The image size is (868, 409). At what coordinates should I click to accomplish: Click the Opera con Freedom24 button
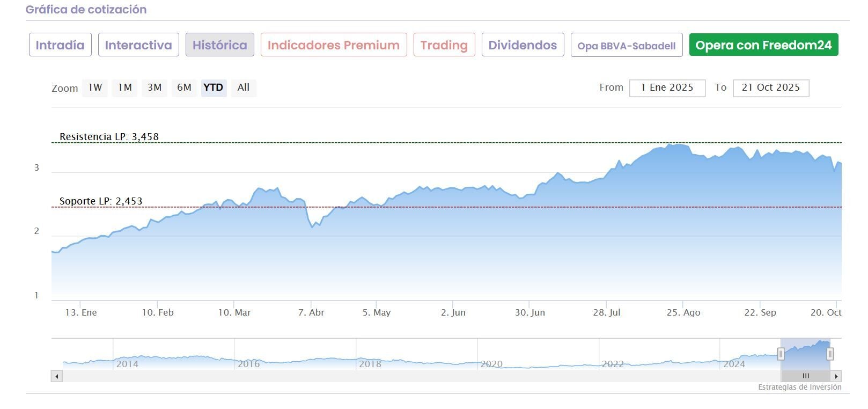pyautogui.click(x=763, y=45)
